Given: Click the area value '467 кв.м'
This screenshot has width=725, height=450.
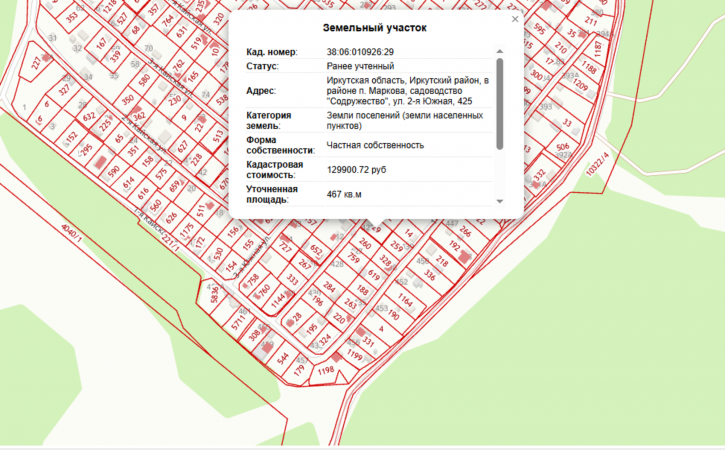Looking at the screenshot, I should point(344,194).
